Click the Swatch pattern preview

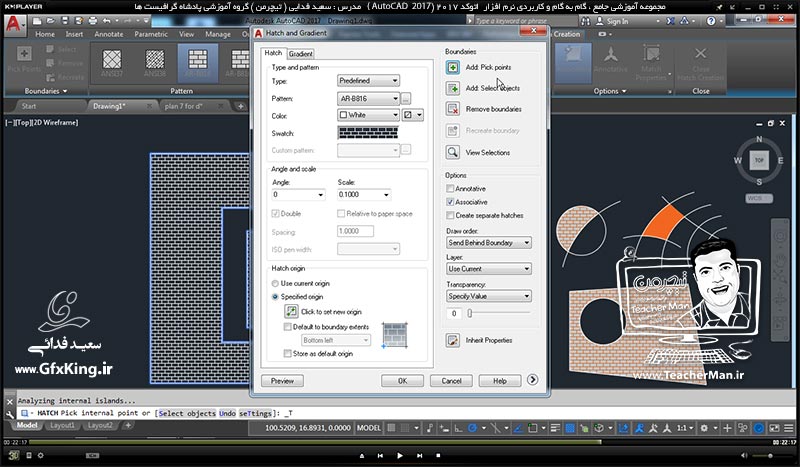click(x=368, y=133)
